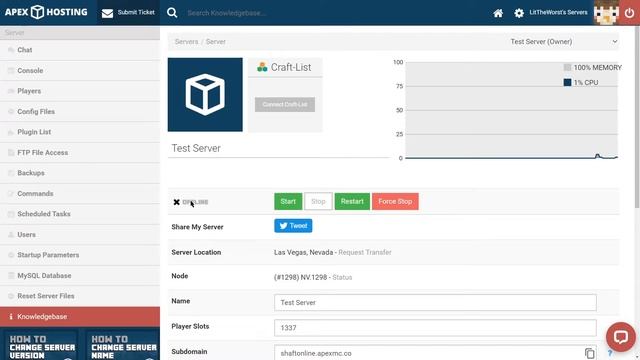The width and height of the screenshot is (640, 360).
Task: Click the Subdomain input field
Action: 435,353
